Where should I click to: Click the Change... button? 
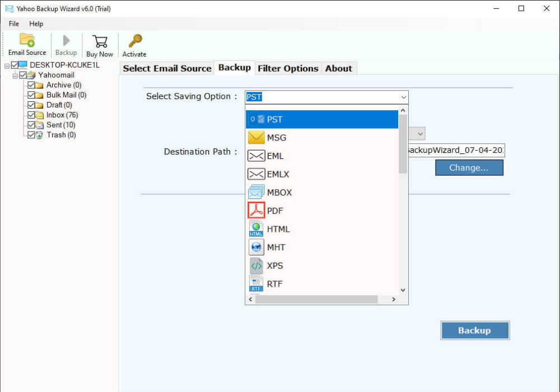click(469, 168)
